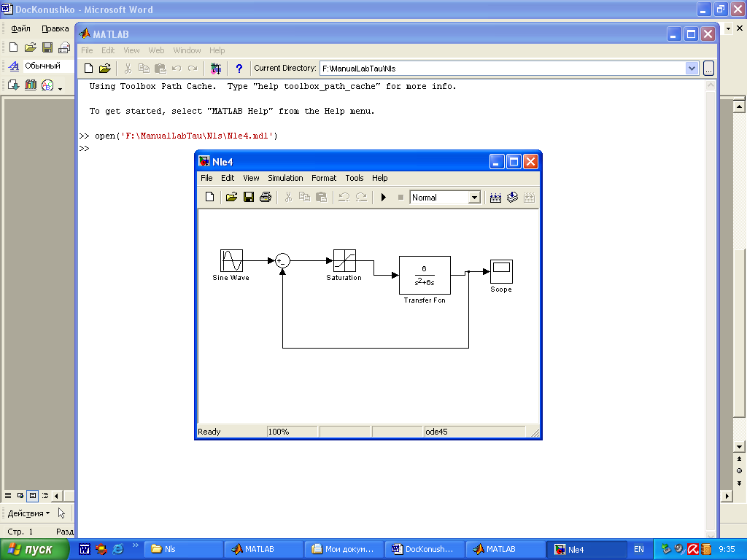
Task: Select the Saturation block
Action: [344, 260]
